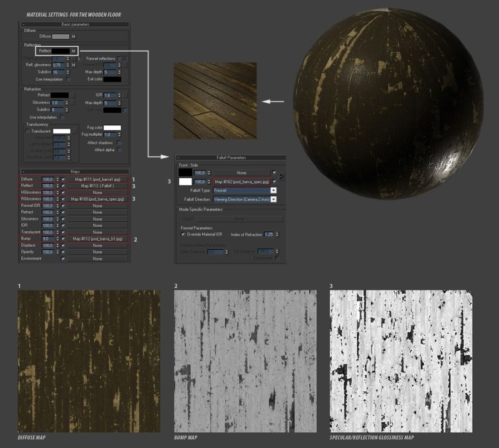Click the white Fog color swatch
Image resolution: width=499 pixels, height=448 pixels.
coord(112,127)
